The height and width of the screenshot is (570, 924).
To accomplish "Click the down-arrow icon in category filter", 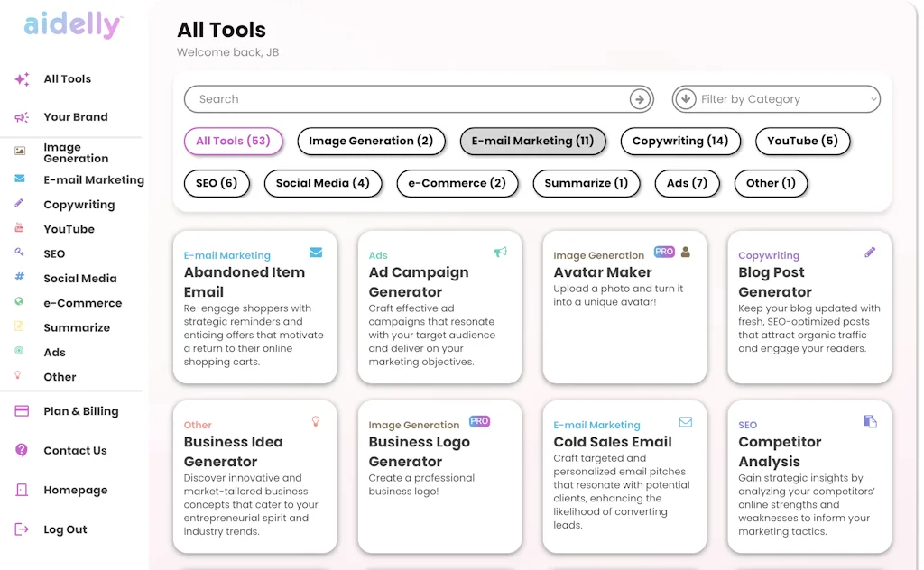I will pos(685,99).
